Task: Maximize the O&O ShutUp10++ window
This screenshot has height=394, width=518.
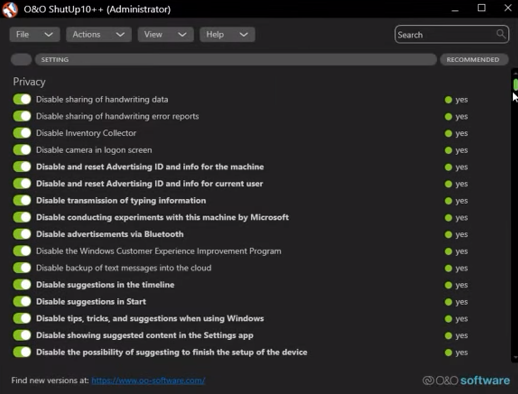Action: pos(481,8)
